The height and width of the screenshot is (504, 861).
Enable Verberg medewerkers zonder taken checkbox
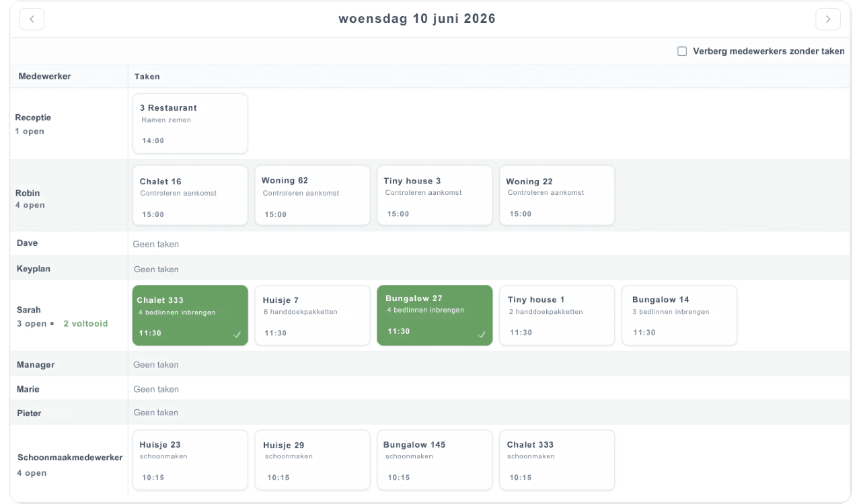(x=682, y=51)
